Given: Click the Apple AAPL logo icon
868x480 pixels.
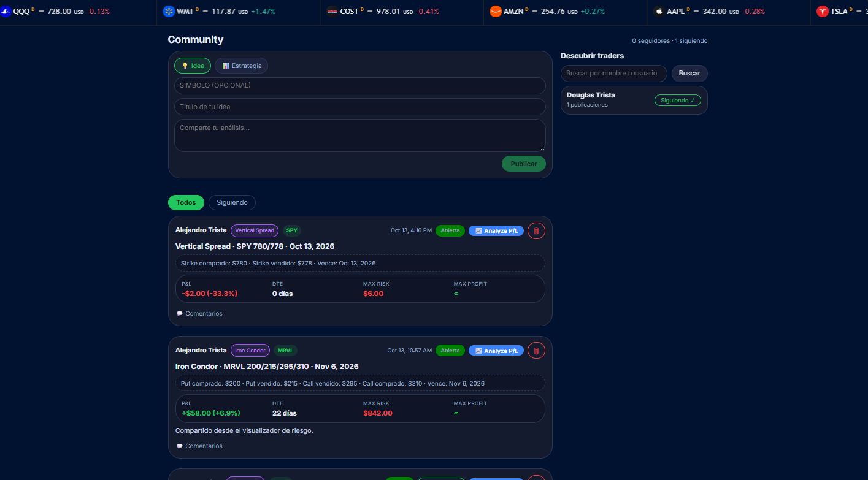Looking at the screenshot, I should [659, 11].
